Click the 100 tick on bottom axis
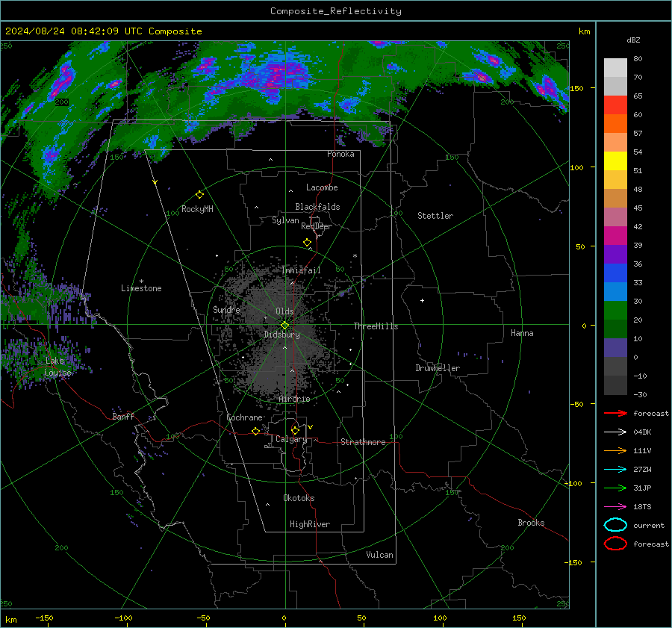Viewport: 672px width, 628px height. [440, 618]
